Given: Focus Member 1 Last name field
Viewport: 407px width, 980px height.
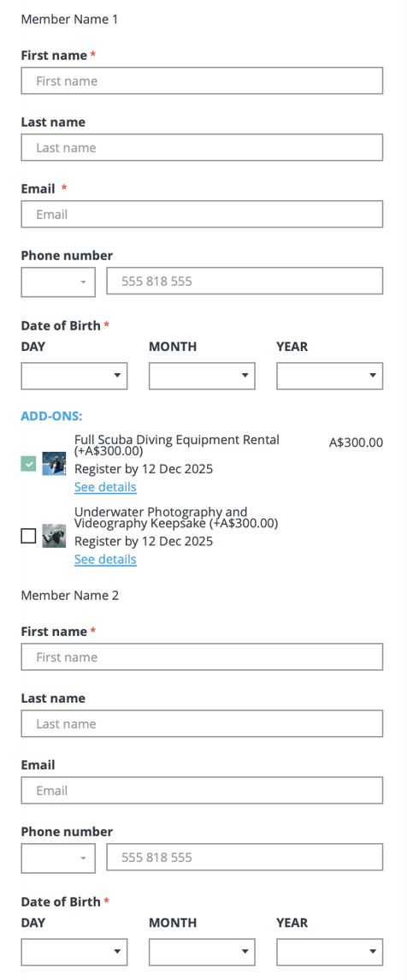Looking at the screenshot, I should coord(203,147).
